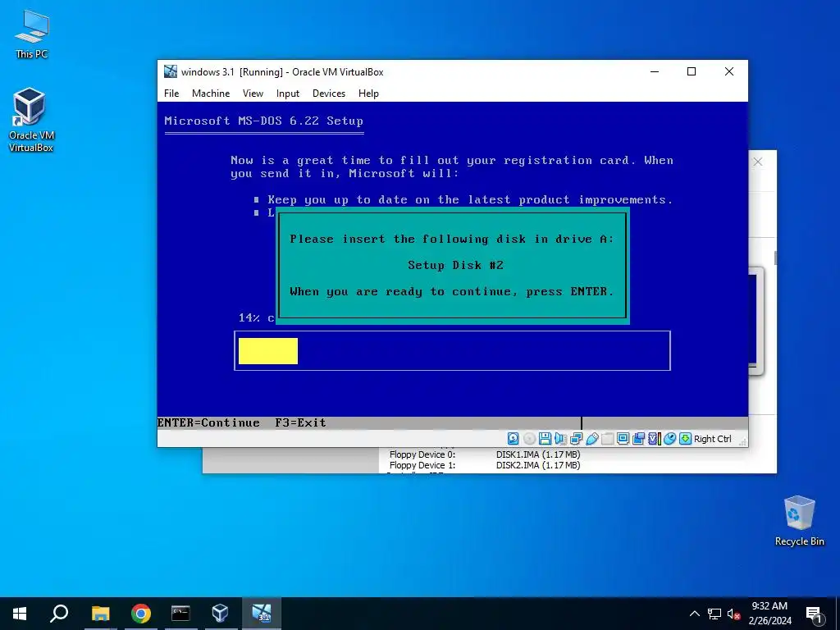Screen dimensions: 840x630
Task: Close the background VirtualBox Manager window
Action: pyautogui.click(x=757, y=162)
